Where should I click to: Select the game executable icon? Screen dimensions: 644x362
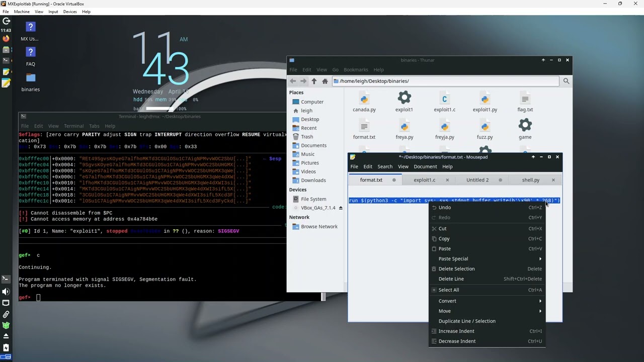click(525, 130)
